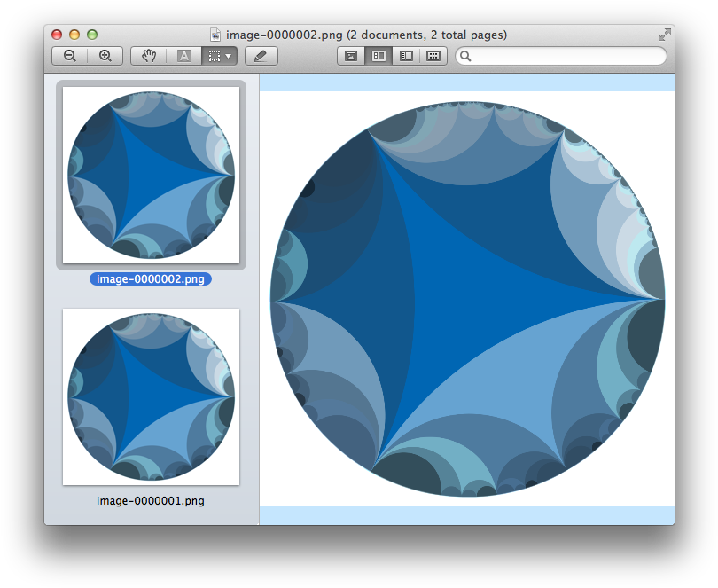
Task: Toggle Content Only view mode
Action: click(x=350, y=55)
